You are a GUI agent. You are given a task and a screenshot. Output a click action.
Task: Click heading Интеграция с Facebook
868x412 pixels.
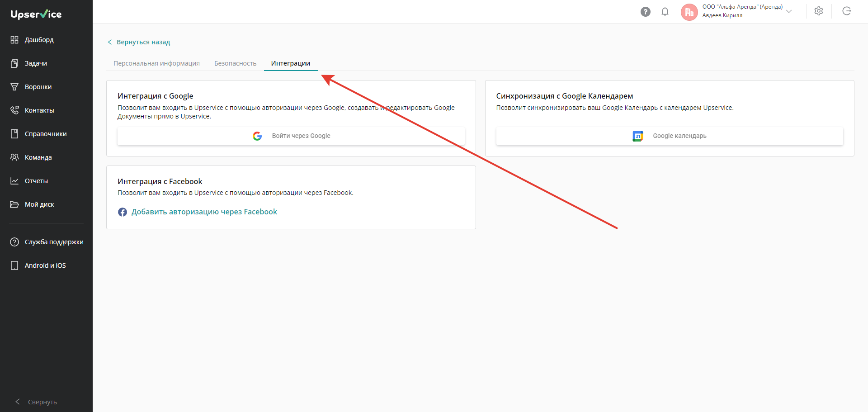(x=160, y=181)
